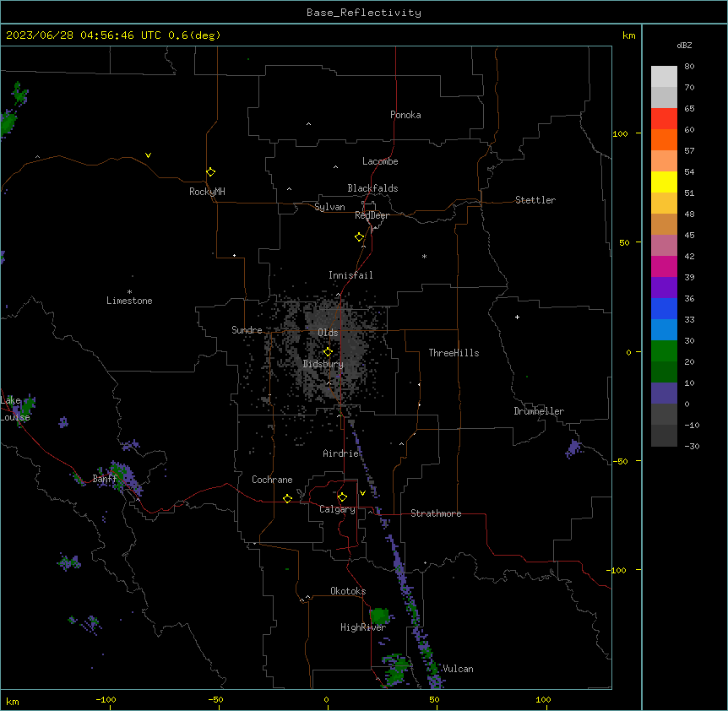Click the yellow diamond marker above Calgary label
This screenshot has width=728, height=711.
click(x=342, y=497)
